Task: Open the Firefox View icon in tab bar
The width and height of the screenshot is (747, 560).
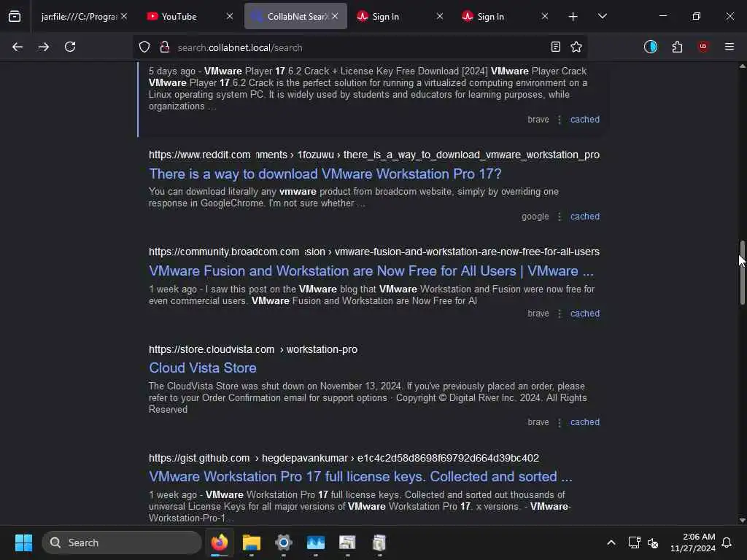Action: click(x=15, y=17)
